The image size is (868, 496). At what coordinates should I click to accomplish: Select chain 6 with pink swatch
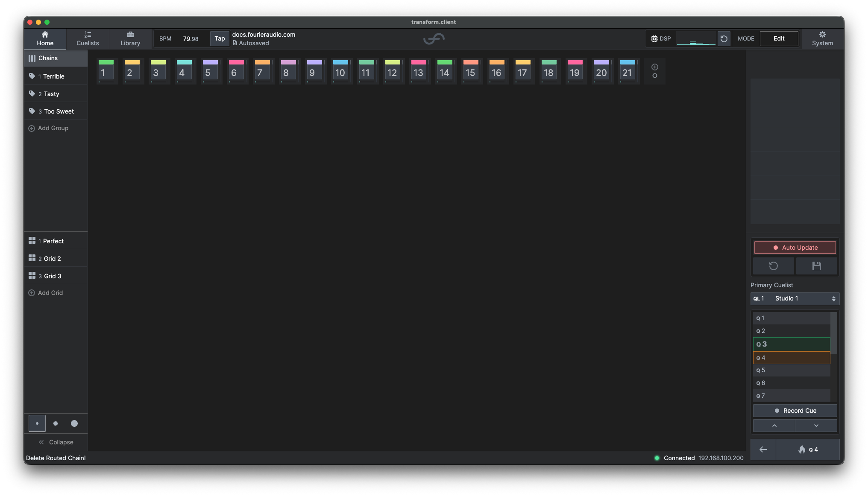[236, 71]
